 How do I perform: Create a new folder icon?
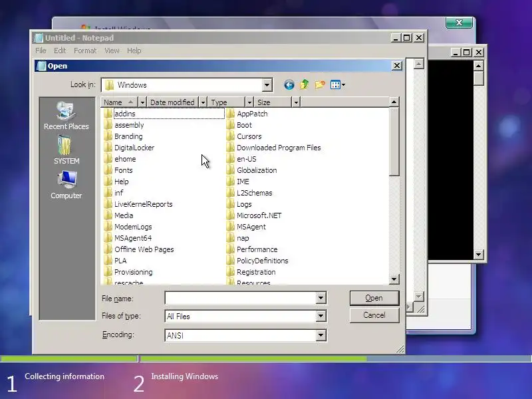(x=320, y=84)
